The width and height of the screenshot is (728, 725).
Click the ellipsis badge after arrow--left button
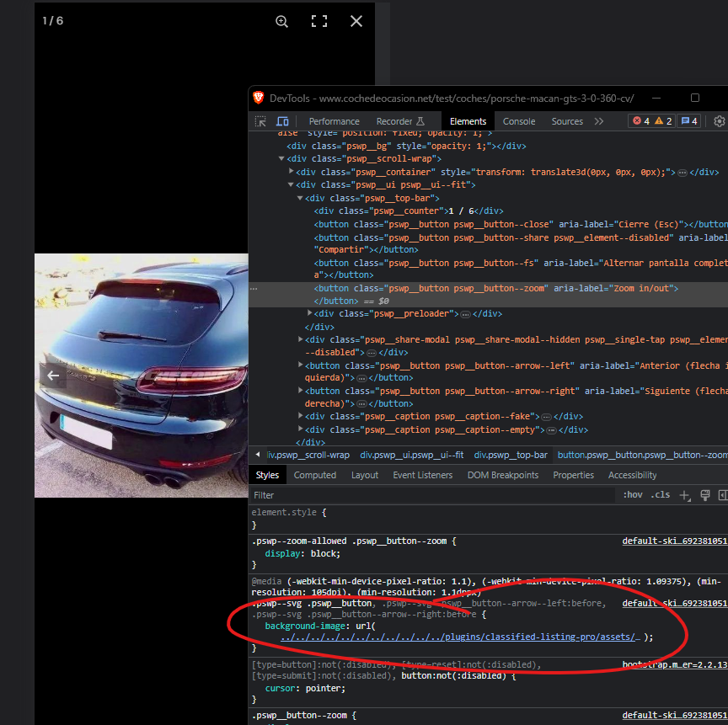[361, 379]
